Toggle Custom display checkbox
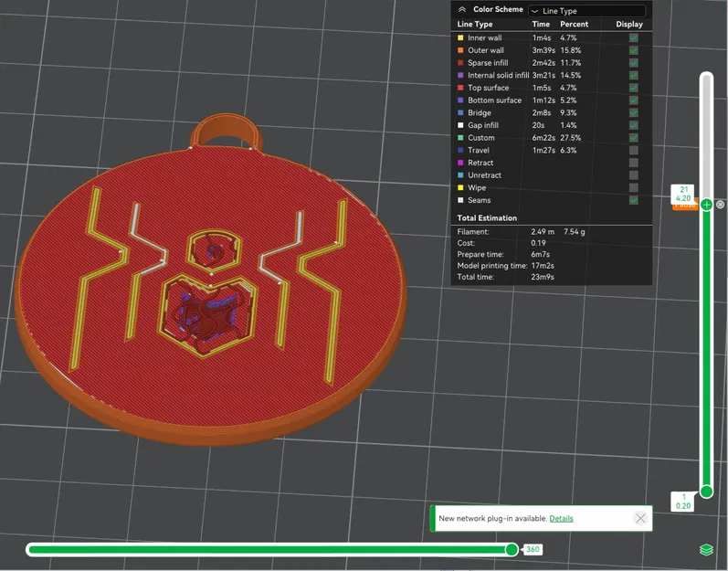This screenshot has width=728, height=571. pyautogui.click(x=633, y=138)
